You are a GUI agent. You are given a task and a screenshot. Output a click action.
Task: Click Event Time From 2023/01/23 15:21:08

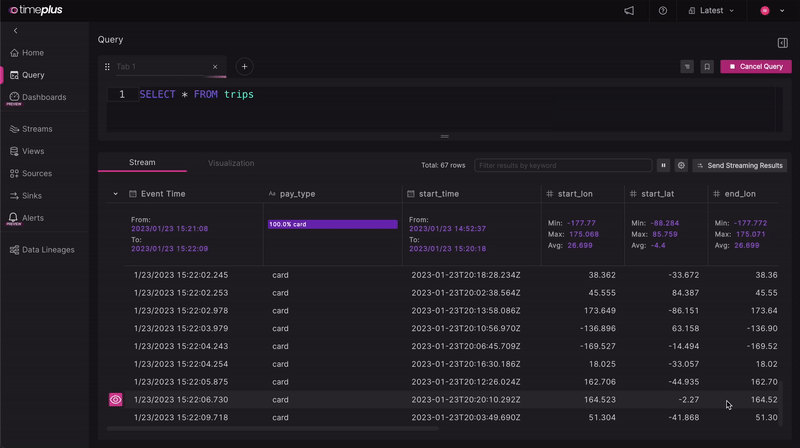(x=169, y=229)
